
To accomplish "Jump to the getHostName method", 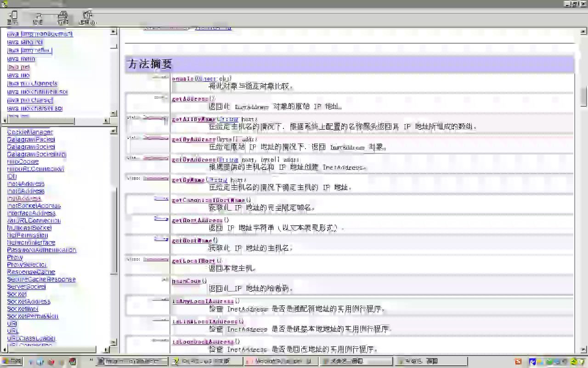I will pos(192,241).
